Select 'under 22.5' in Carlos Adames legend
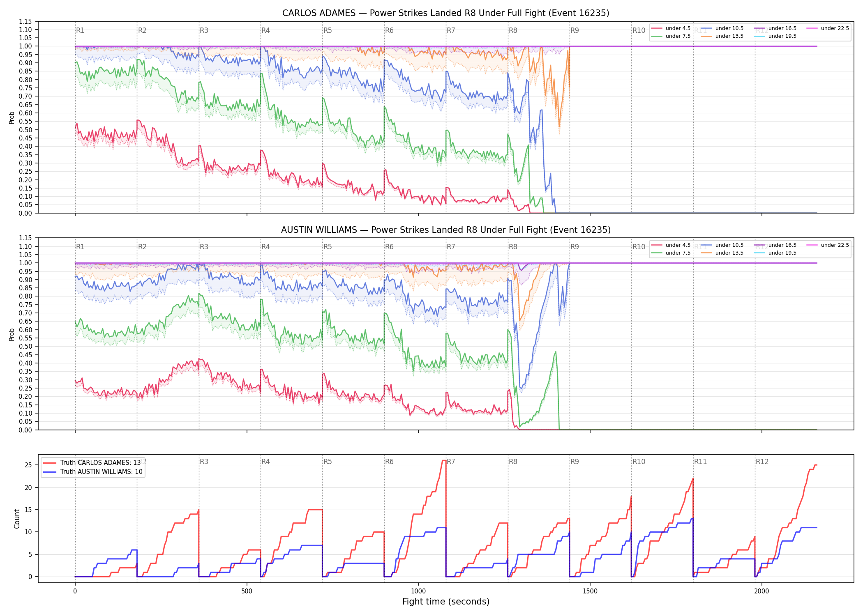863x616 pixels. pos(835,28)
